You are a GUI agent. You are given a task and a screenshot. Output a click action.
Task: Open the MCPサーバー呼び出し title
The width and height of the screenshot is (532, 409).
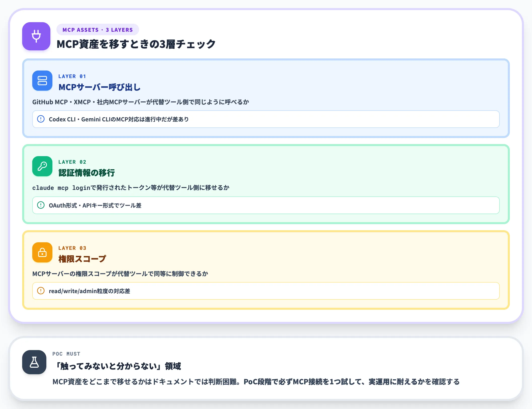[x=99, y=87]
